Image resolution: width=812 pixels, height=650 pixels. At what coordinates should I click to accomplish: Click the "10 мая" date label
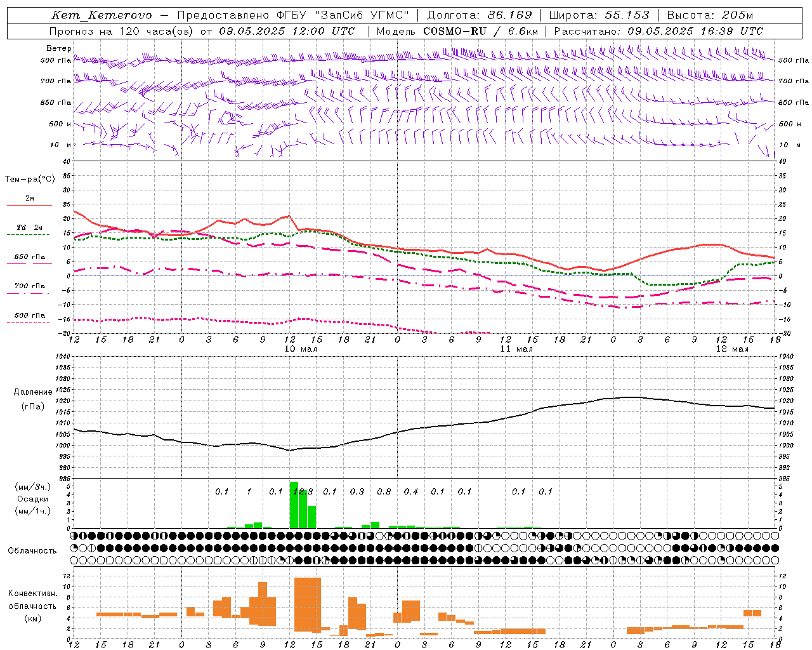300,349
